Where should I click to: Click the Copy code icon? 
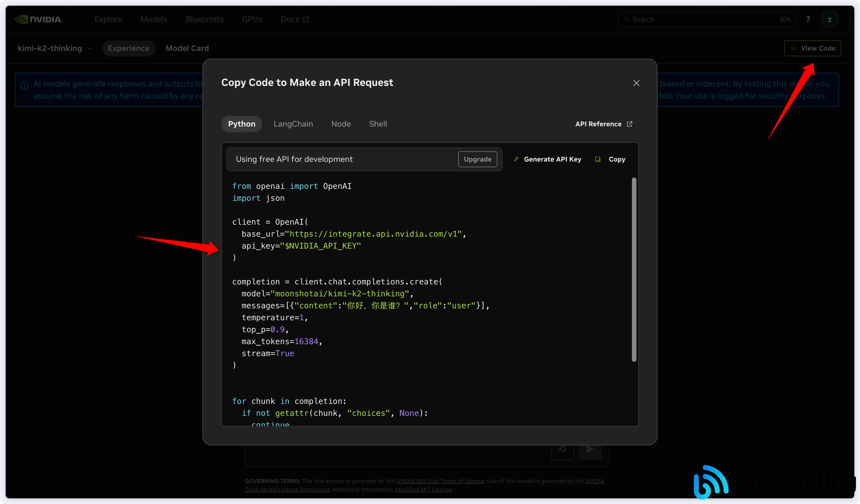pos(598,159)
